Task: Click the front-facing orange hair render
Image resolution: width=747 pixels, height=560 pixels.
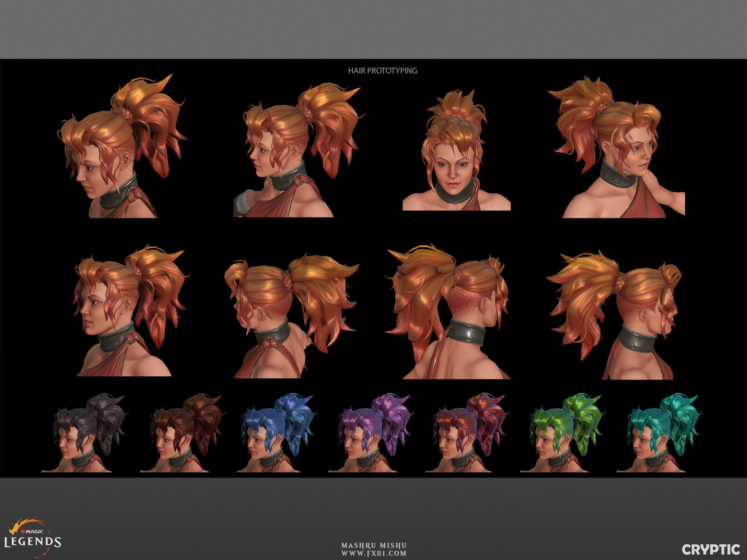Action: coord(457,150)
